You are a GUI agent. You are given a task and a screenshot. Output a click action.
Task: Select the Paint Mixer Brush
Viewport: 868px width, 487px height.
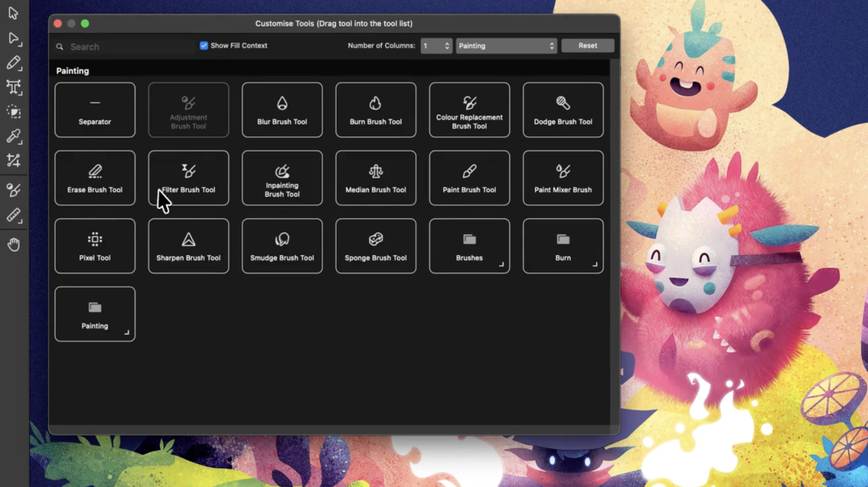[562, 178]
